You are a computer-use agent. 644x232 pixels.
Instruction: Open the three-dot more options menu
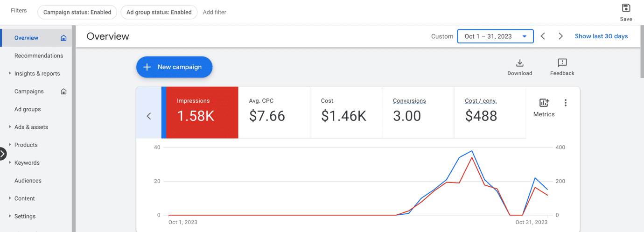tap(565, 103)
